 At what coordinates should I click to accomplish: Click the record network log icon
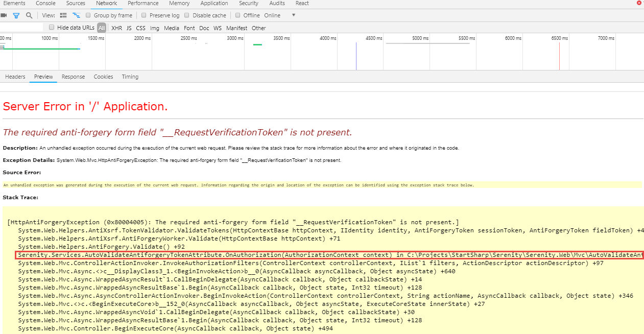coord(4,15)
